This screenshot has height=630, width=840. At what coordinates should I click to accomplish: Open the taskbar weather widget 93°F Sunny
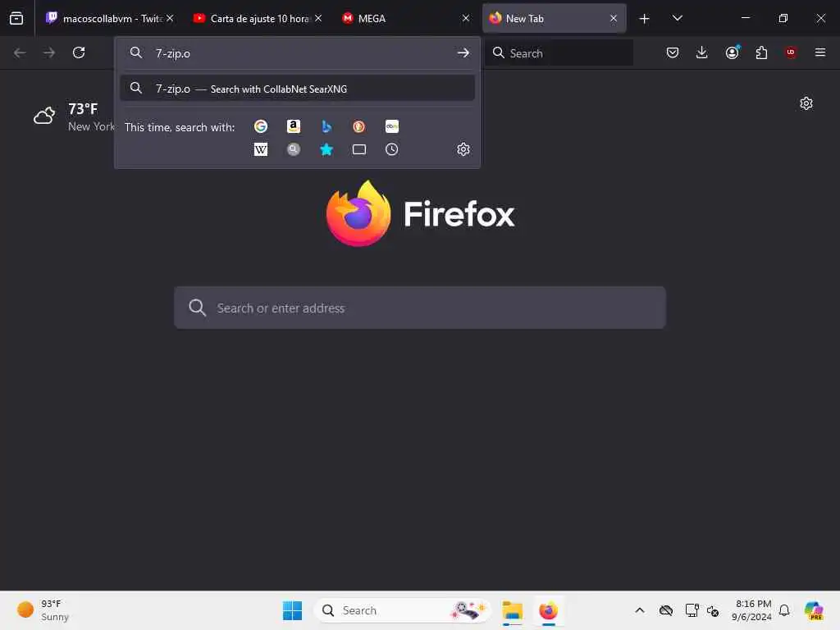43,610
